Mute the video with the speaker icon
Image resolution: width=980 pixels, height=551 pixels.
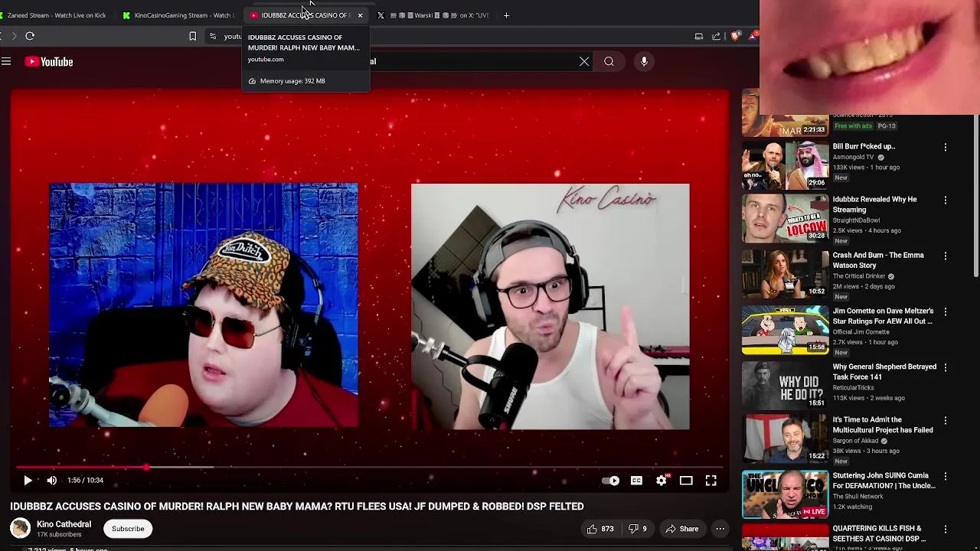[51, 481]
